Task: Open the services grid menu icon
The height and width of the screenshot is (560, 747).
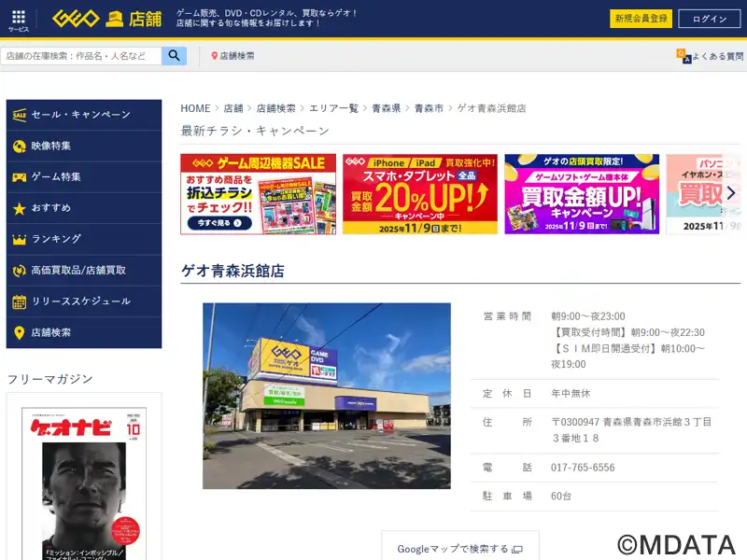Action: tap(19, 17)
